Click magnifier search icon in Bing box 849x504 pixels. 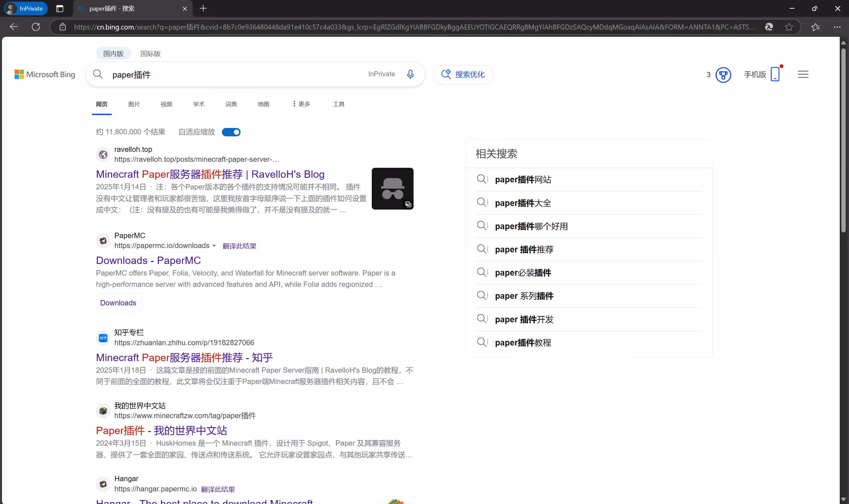(98, 74)
